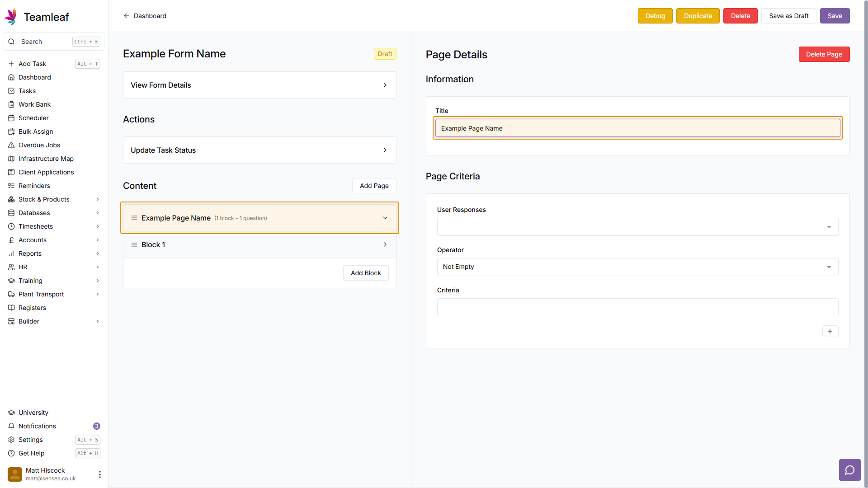Open the Operator dropdown showing Not Empty
868x488 pixels.
coord(637,267)
